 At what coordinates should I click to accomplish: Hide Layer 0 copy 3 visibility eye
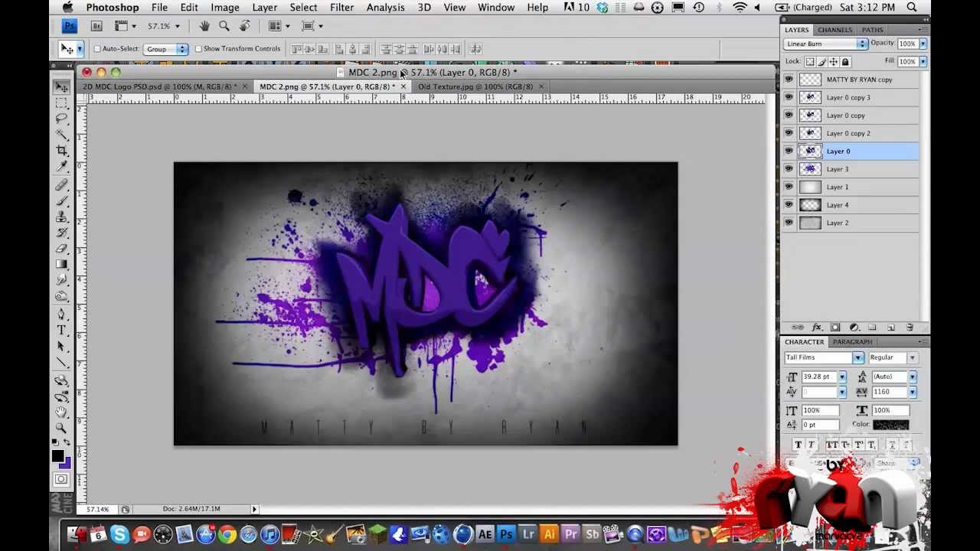[x=789, y=97]
